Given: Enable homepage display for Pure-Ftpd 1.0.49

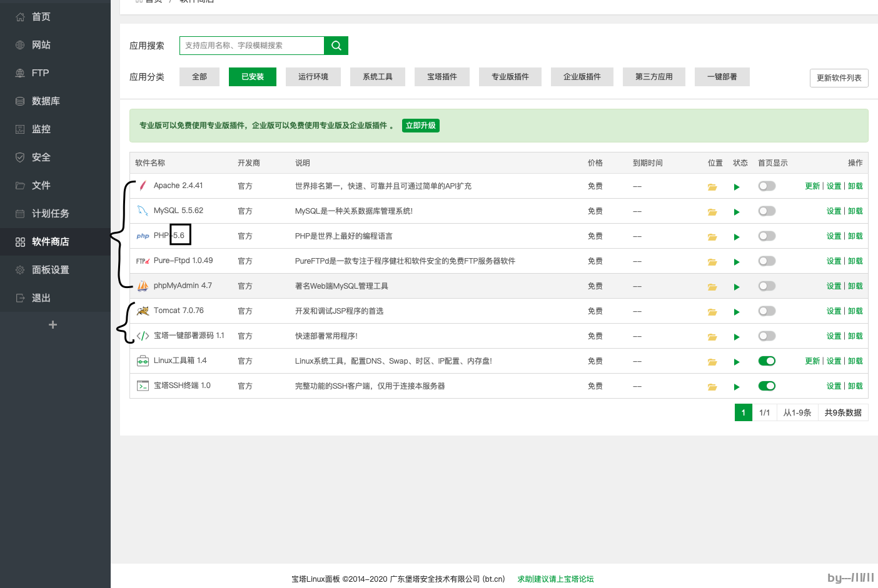Looking at the screenshot, I should (x=767, y=261).
